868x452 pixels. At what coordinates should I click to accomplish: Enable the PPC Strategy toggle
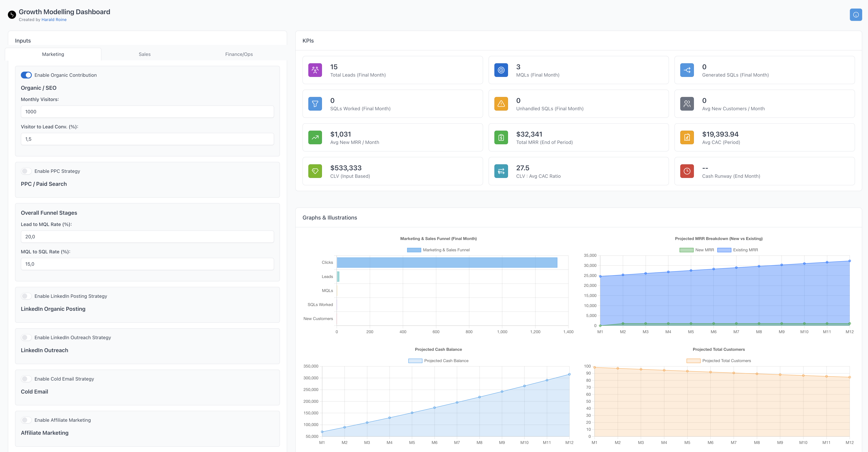pos(26,171)
